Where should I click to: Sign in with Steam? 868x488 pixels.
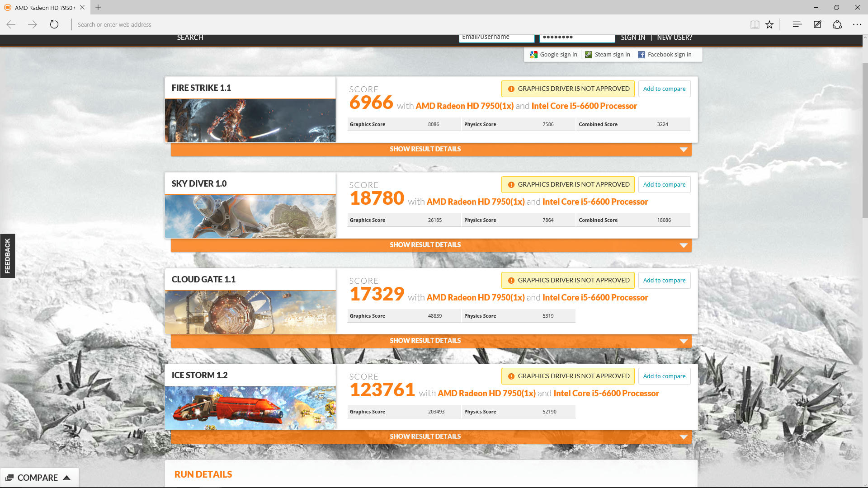click(x=608, y=55)
